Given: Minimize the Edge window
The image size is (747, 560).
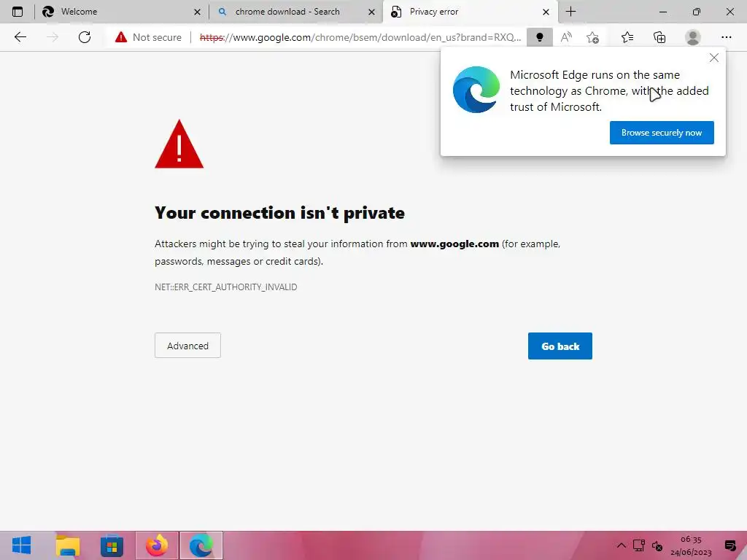Looking at the screenshot, I should click(x=662, y=12).
